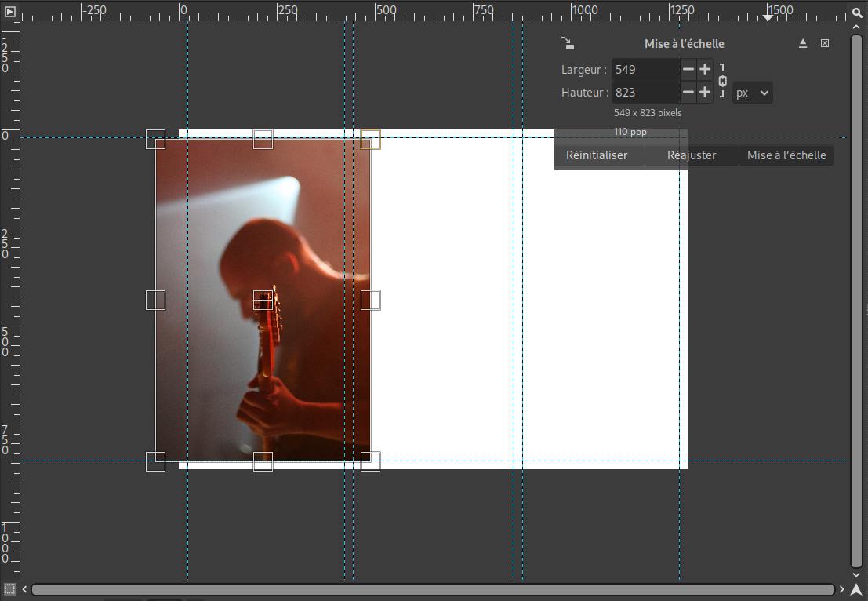868x601 pixels.
Task: Increase Largeur with the plus button
Action: click(x=705, y=70)
